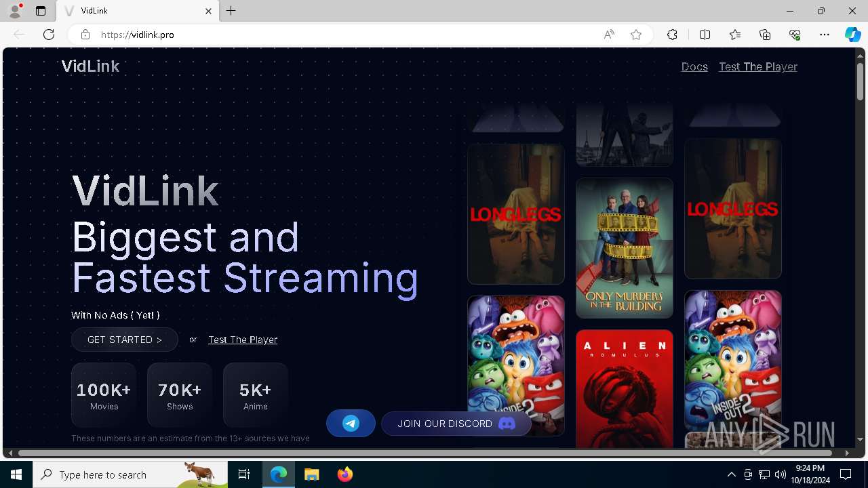868x488 pixels.
Task: Open File Explorer from taskbar
Action: tap(311, 474)
